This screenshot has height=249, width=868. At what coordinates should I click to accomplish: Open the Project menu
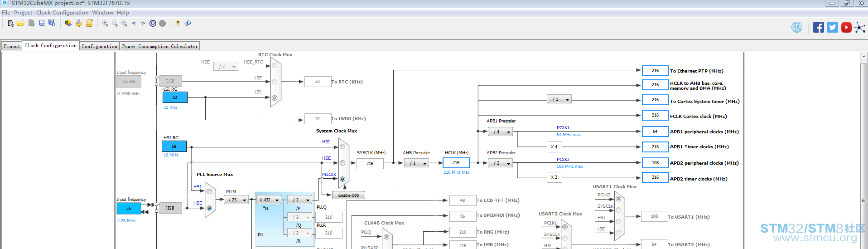tap(23, 13)
